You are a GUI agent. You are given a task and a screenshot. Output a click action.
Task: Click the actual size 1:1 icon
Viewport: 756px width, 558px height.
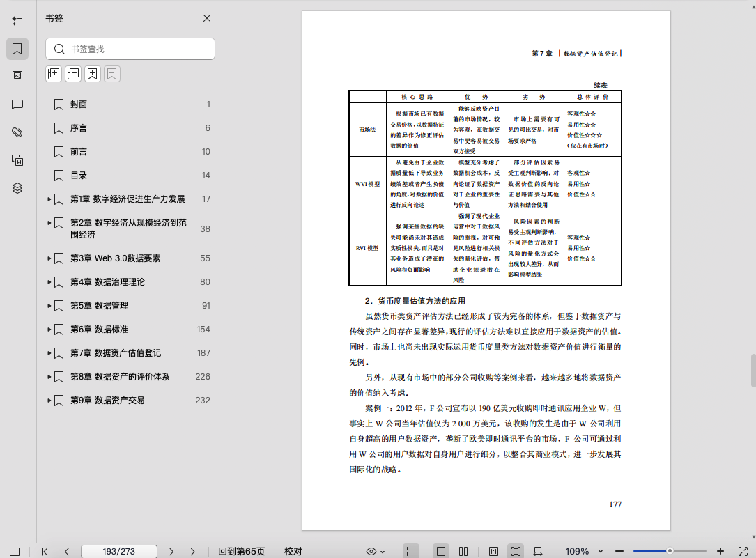point(494,551)
